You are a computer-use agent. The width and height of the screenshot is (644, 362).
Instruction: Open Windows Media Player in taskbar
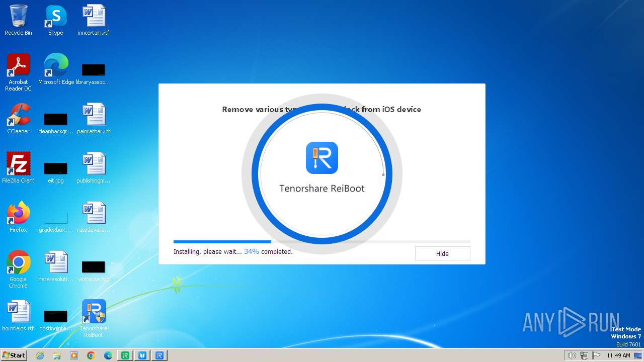(74, 355)
